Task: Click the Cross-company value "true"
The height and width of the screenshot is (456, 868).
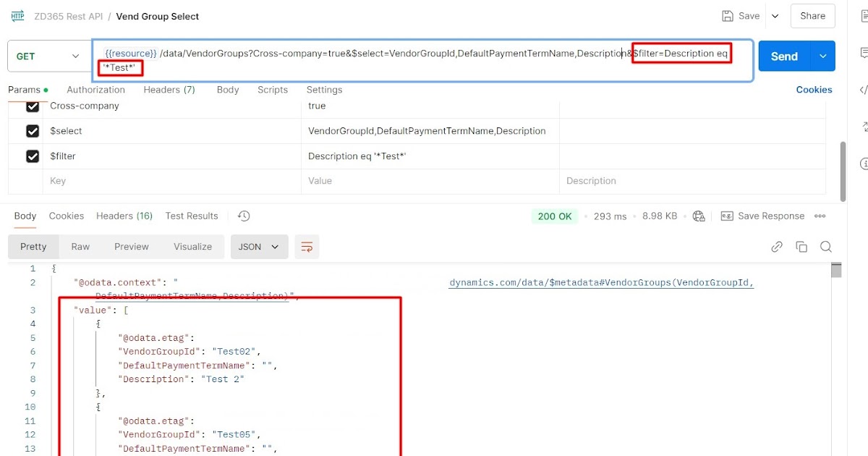Action: (x=317, y=106)
